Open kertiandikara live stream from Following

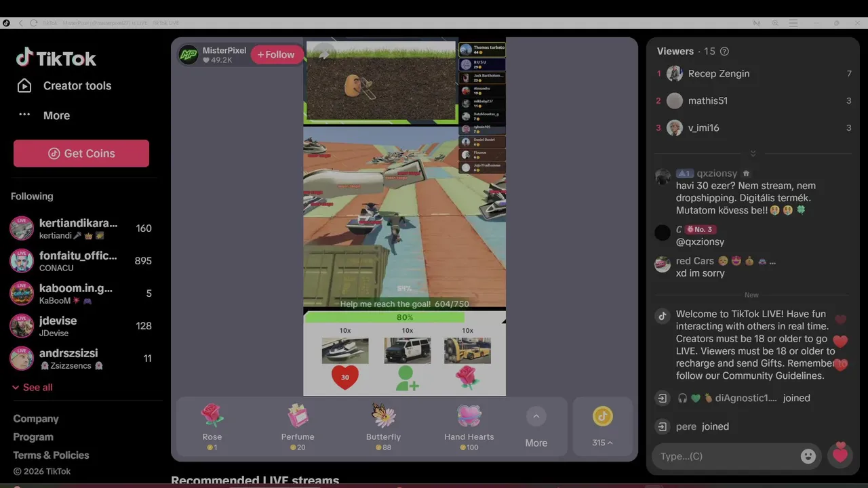(x=81, y=228)
